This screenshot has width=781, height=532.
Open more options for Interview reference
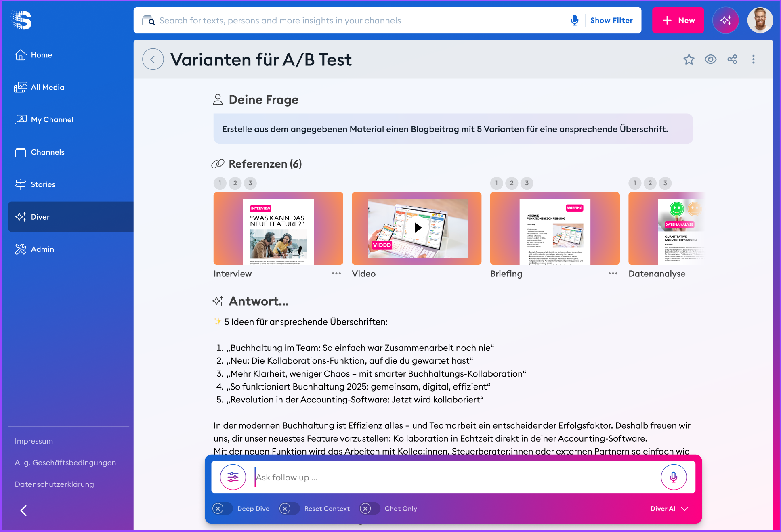pyautogui.click(x=336, y=274)
